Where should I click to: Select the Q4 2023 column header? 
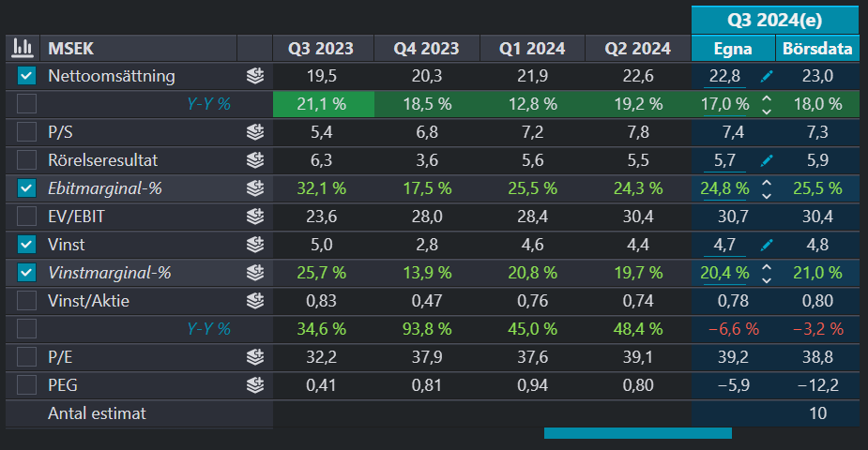click(427, 48)
